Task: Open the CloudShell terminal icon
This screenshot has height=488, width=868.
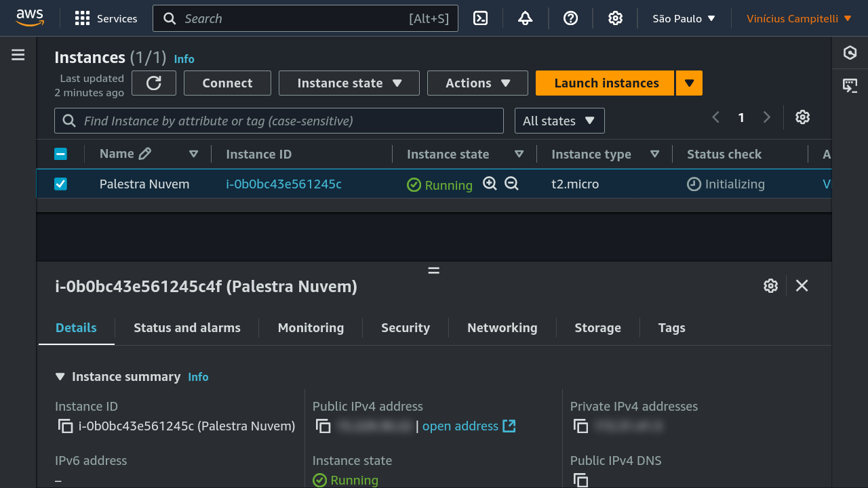Action: (481, 18)
